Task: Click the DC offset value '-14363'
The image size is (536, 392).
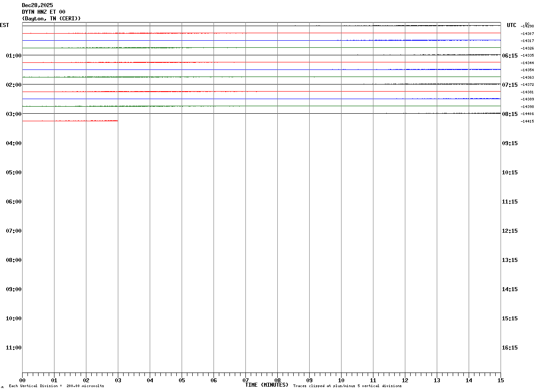Action: (x=527, y=77)
